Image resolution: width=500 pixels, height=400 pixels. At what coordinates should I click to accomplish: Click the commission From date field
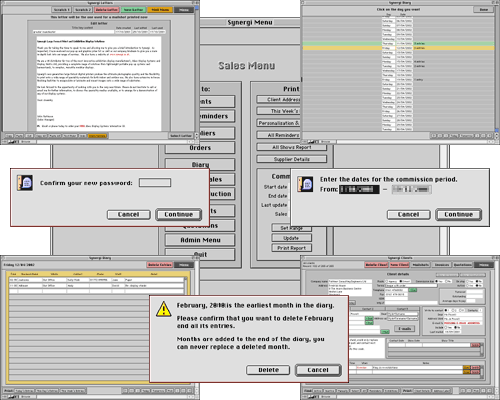pos(359,189)
